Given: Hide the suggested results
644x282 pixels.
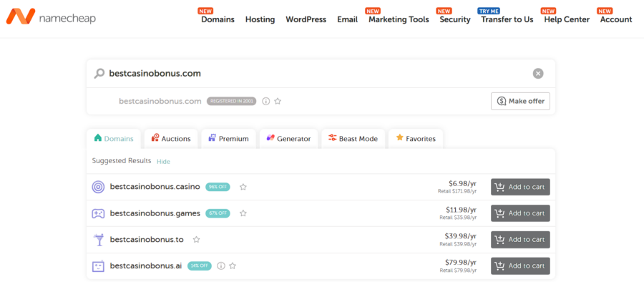Looking at the screenshot, I should point(163,162).
